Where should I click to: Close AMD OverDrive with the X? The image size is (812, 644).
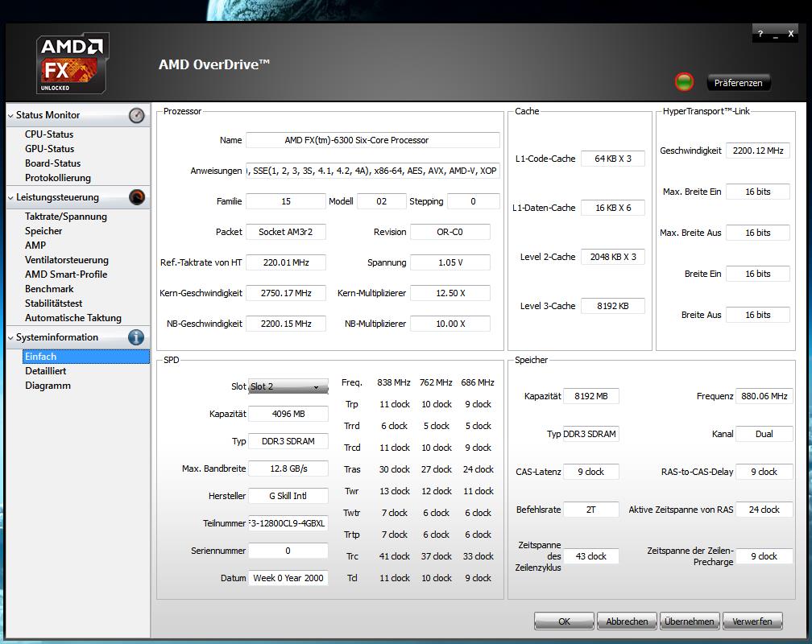(x=791, y=34)
